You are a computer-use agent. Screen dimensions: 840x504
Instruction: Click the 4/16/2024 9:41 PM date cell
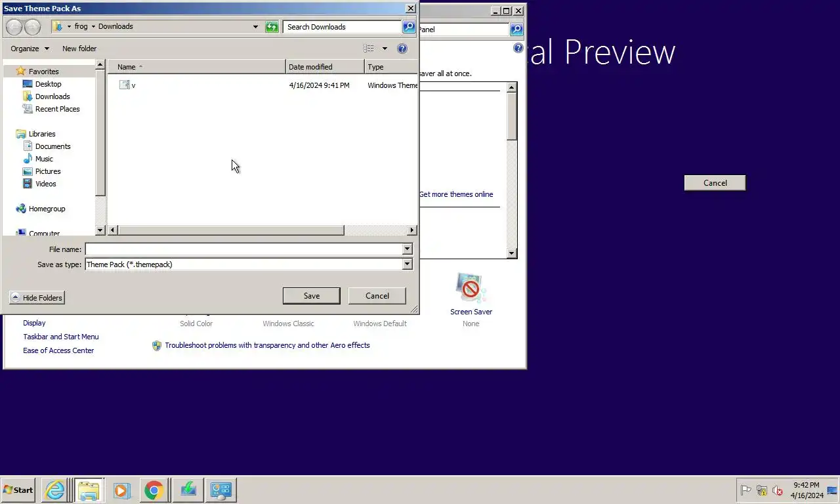[x=319, y=85]
